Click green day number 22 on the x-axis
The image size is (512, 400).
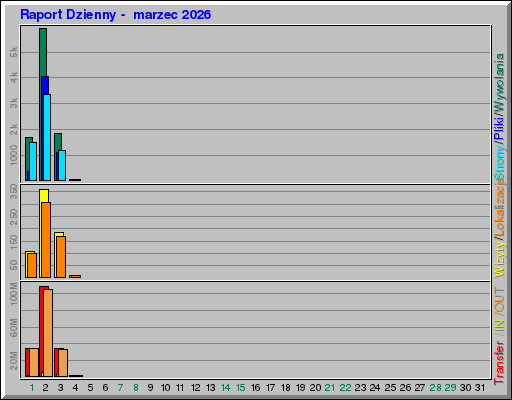click(345, 388)
